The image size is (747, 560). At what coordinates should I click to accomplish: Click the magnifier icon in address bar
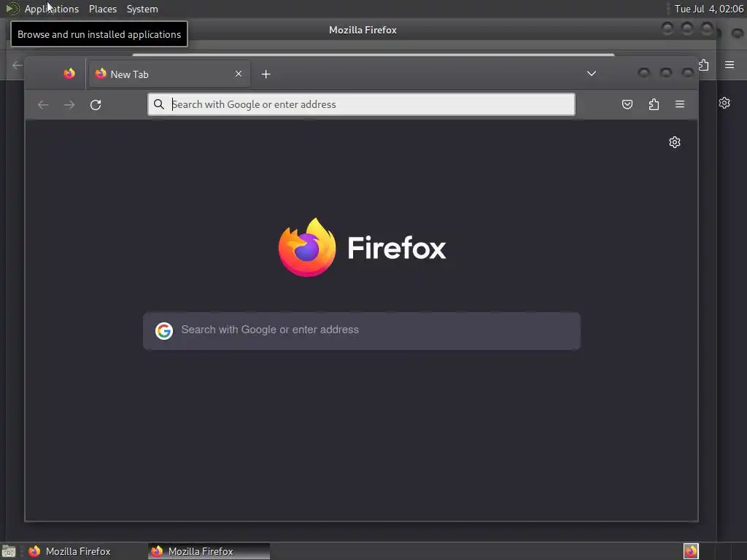click(x=158, y=104)
